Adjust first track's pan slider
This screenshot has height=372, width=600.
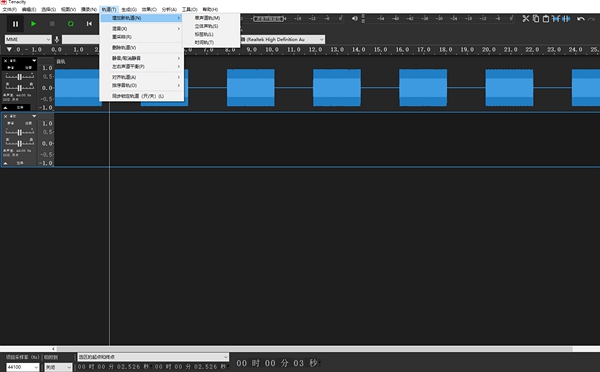[20, 88]
